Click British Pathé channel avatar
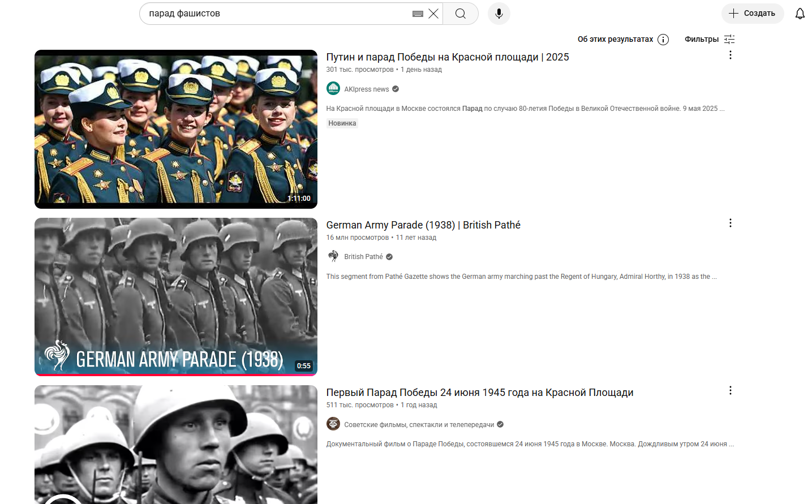The image size is (812, 504). (x=333, y=256)
